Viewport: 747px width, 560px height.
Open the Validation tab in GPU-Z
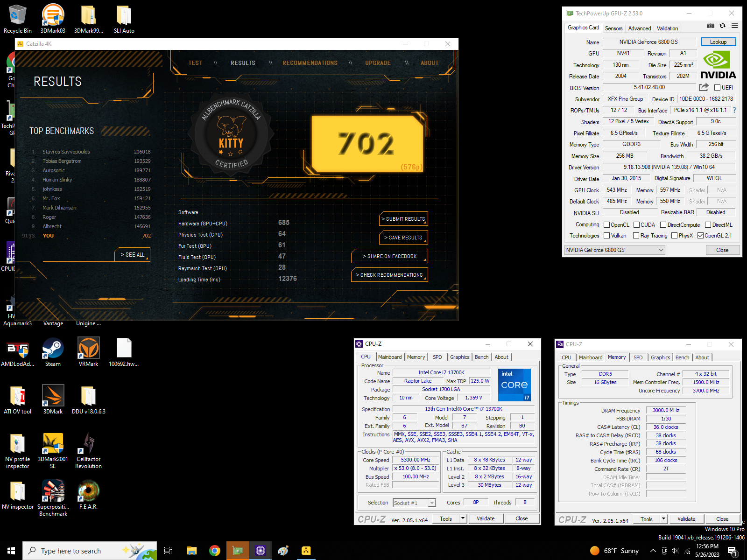point(667,28)
